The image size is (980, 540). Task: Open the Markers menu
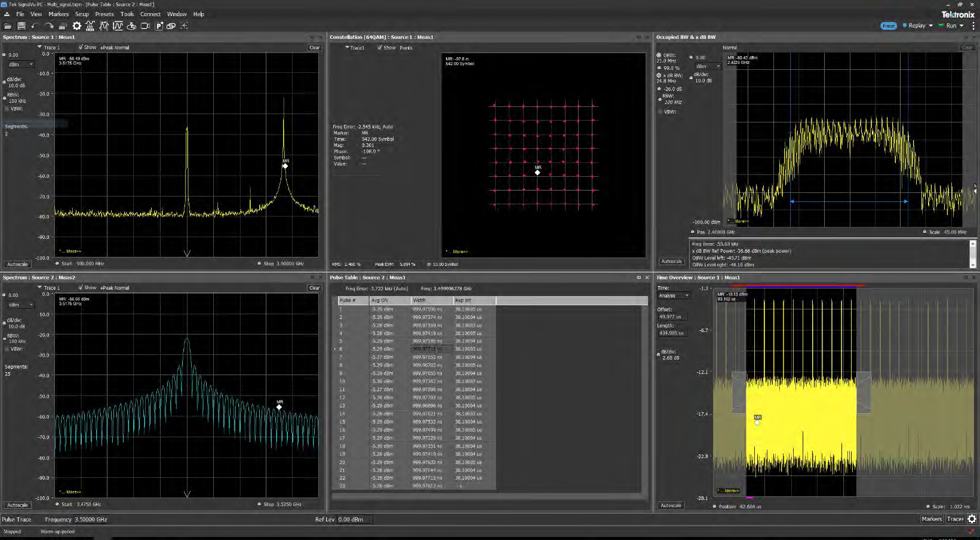click(x=59, y=14)
